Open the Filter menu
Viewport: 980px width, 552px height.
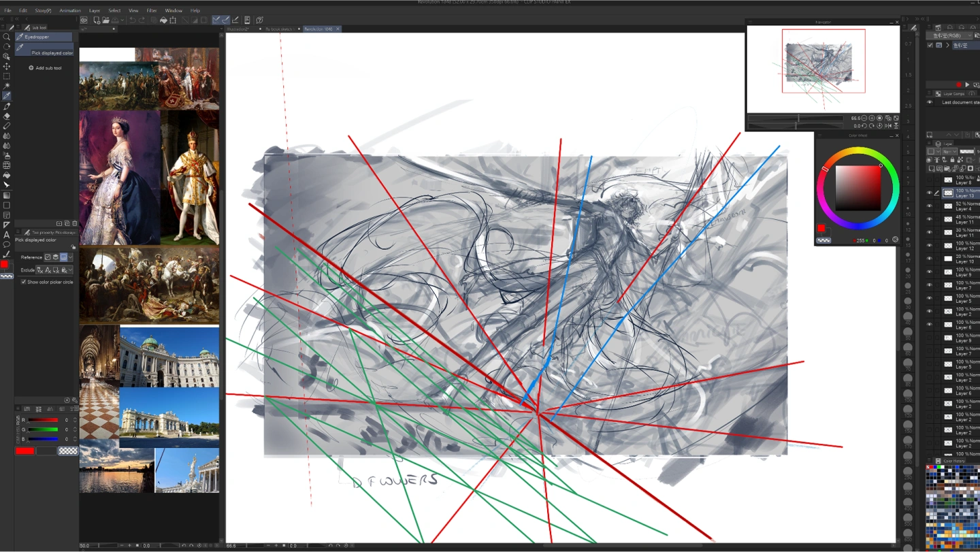pyautogui.click(x=152, y=10)
